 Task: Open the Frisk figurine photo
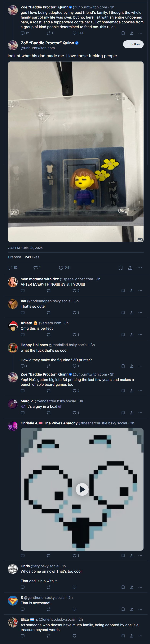click(x=76, y=152)
